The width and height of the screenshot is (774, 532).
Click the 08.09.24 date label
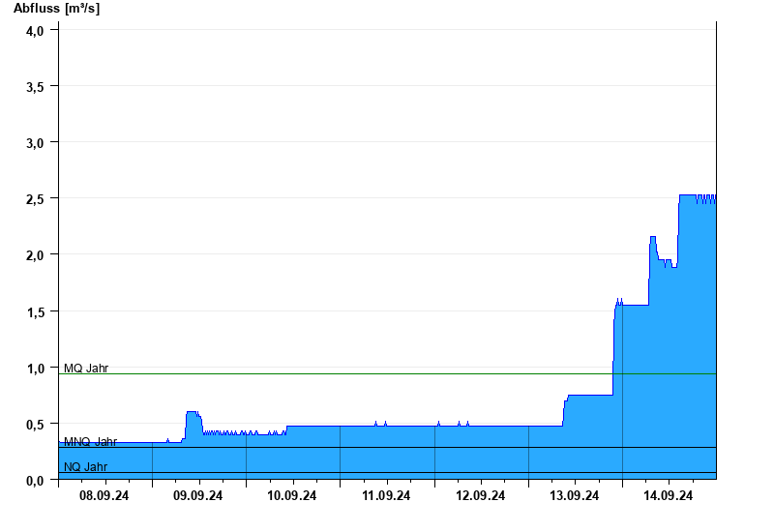pyautogui.click(x=104, y=495)
